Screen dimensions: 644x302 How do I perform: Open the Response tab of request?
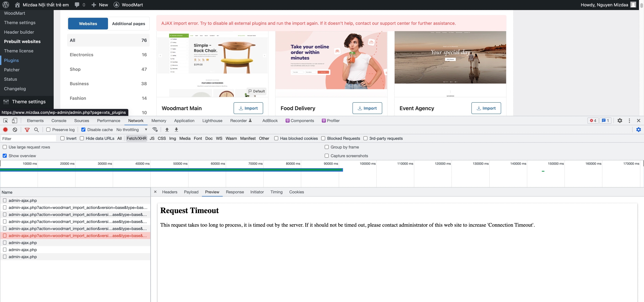click(234, 192)
